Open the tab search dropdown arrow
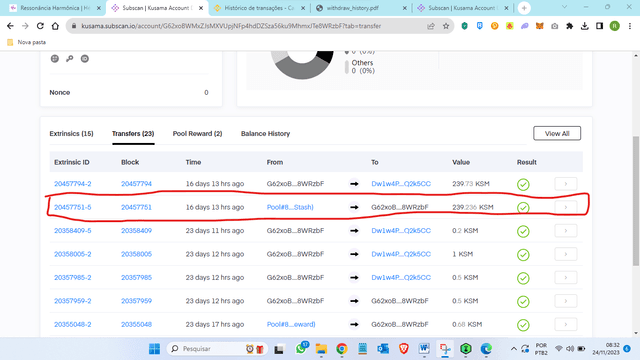Viewport: 640px width, 360px height. tap(564, 7)
